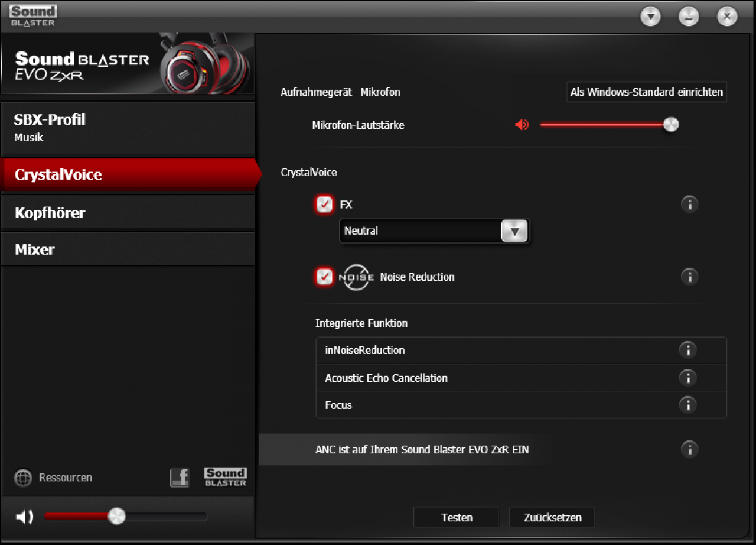This screenshot has width=756, height=545.
Task: Open the SBX-Profil tab
Action: [128, 128]
